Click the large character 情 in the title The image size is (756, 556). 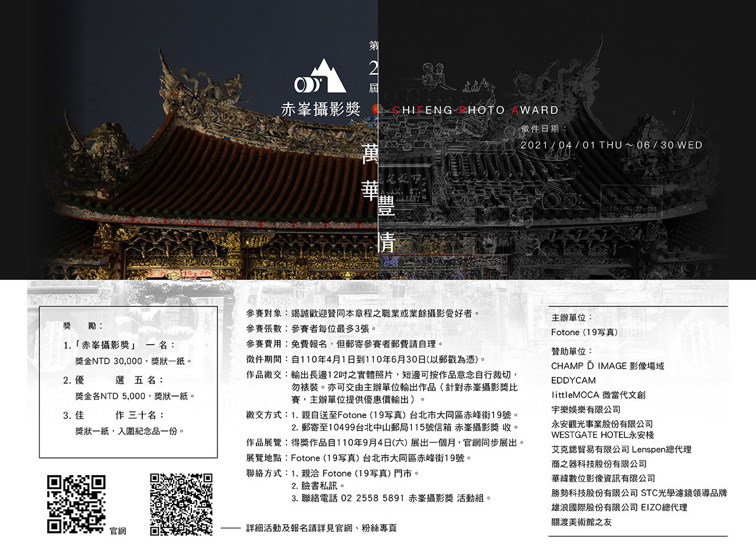click(x=386, y=243)
